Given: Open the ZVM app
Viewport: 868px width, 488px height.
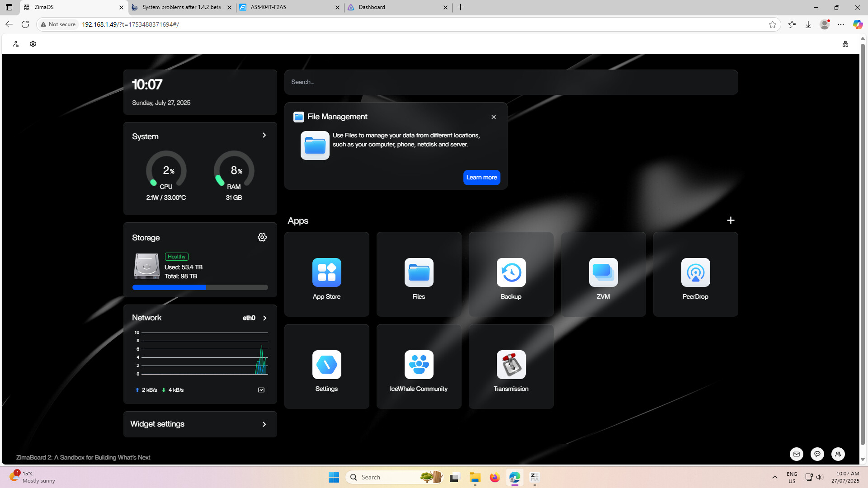Looking at the screenshot, I should (603, 274).
